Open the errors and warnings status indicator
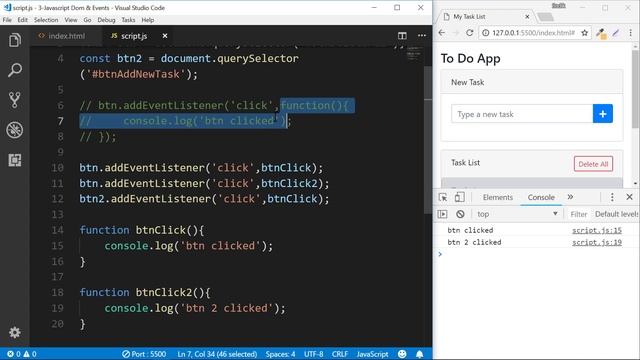Image resolution: width=640 pixels, height=360 pixels. point(22,354)
